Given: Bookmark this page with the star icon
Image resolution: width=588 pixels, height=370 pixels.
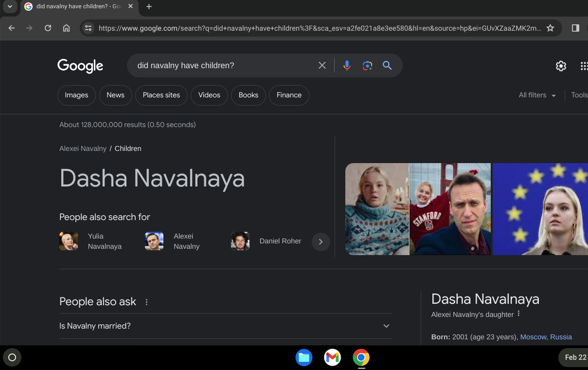Looking at the screenshot, I should 550,28.
